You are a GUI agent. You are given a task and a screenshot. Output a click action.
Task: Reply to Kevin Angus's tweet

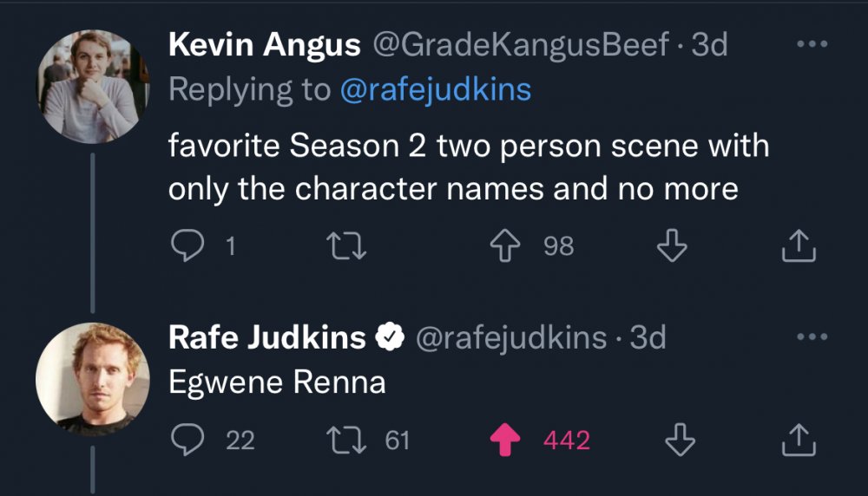185,248
